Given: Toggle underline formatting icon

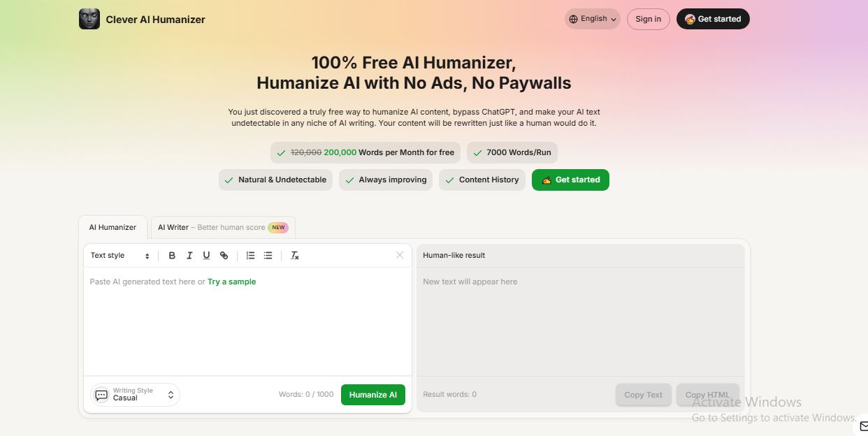Looking at the screenshot, I should [206, 256].
